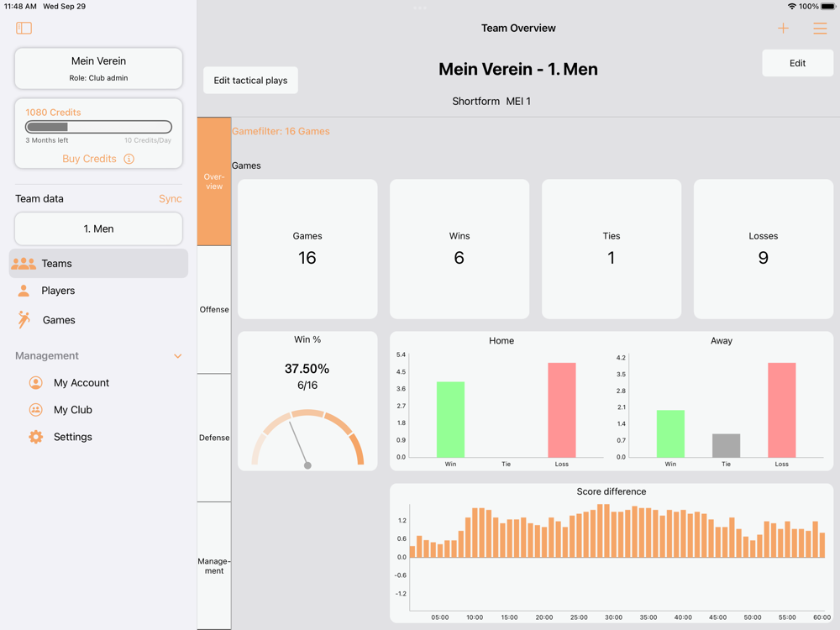Click the Score difference chart title

tap(612, 491)
